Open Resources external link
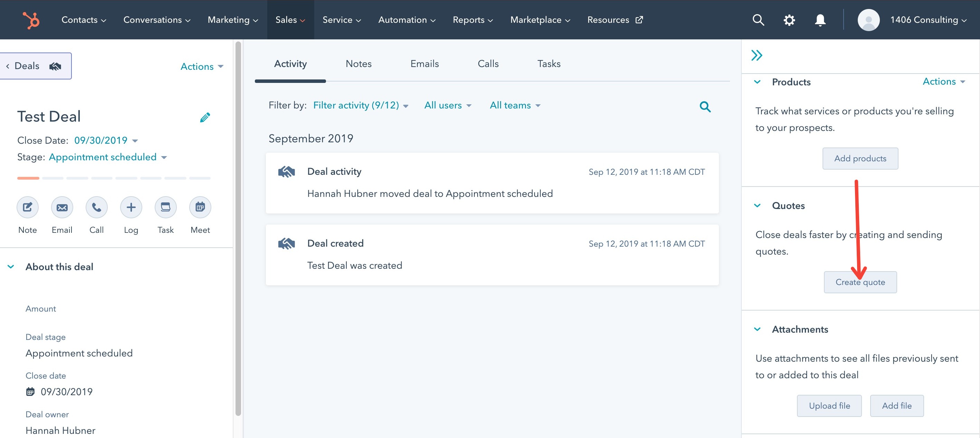Image resolution: width=980 pixels, height=438 pixels. [615, 20]
